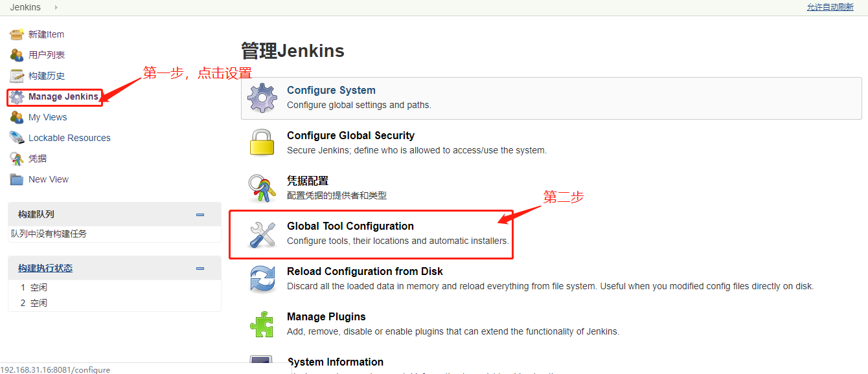Click the 凭据 keys icon in the sidebar
This screenshot has width=868, height=374.
(x=17, y=159)
